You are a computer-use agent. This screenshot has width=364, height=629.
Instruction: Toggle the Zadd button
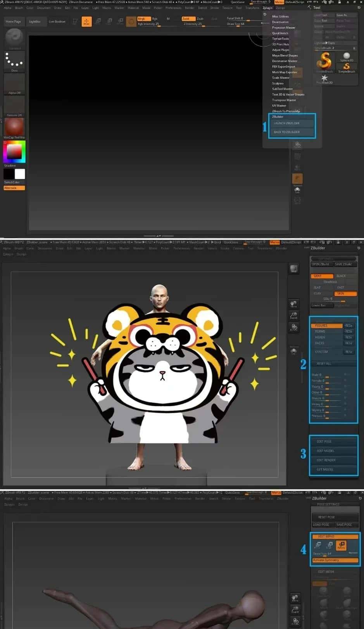click(188, 19)
